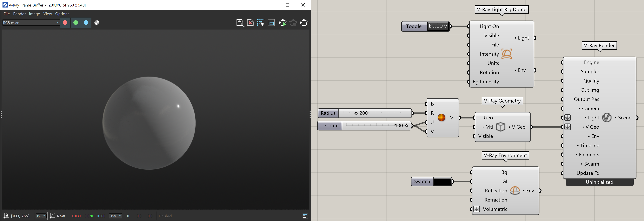Open the RGB color channel dropdown
The height and width of the screenshot is (221, 644).
[31, 23]
